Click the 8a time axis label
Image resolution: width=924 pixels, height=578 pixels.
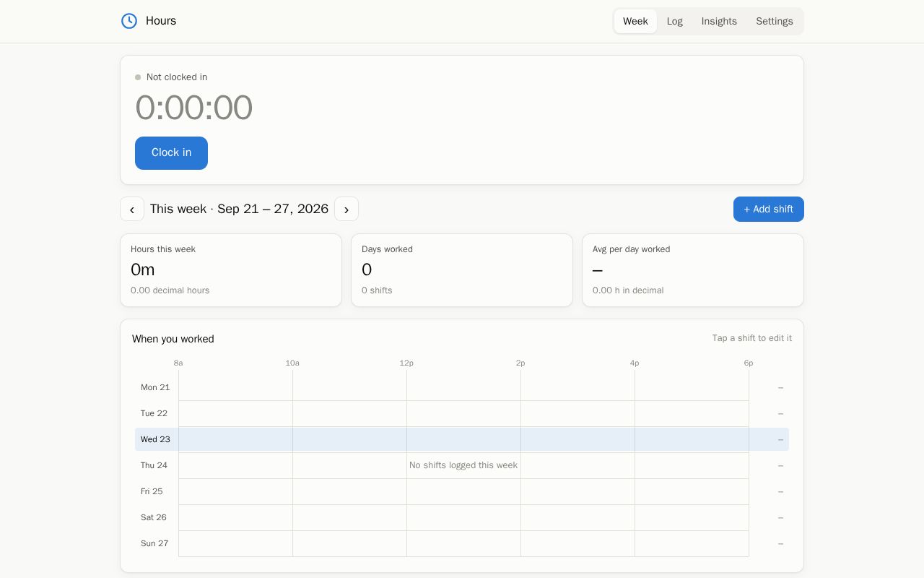pyautogui.click(x=178, y=363)
